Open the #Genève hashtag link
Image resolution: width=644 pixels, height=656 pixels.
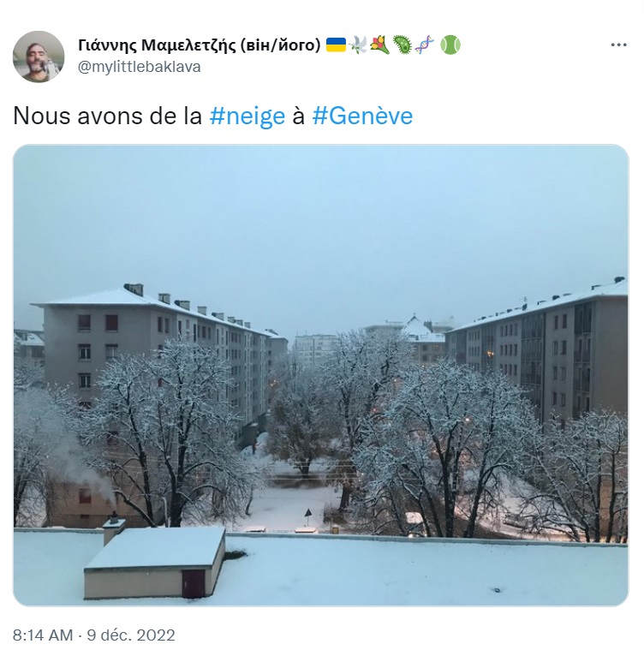[362, 116]
